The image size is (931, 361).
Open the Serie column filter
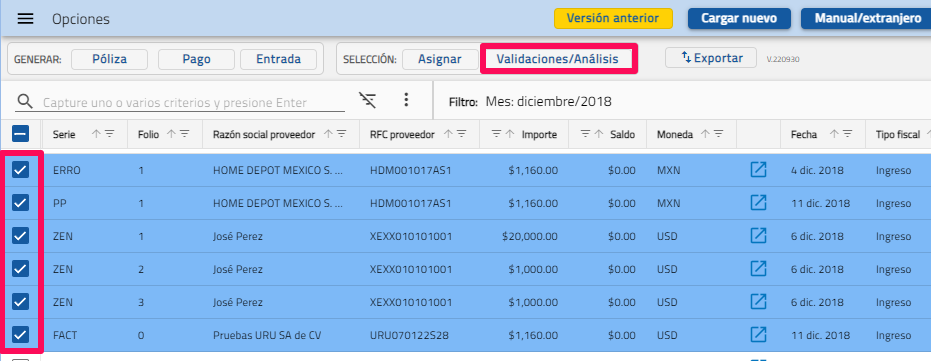click(x=109, y=134)
